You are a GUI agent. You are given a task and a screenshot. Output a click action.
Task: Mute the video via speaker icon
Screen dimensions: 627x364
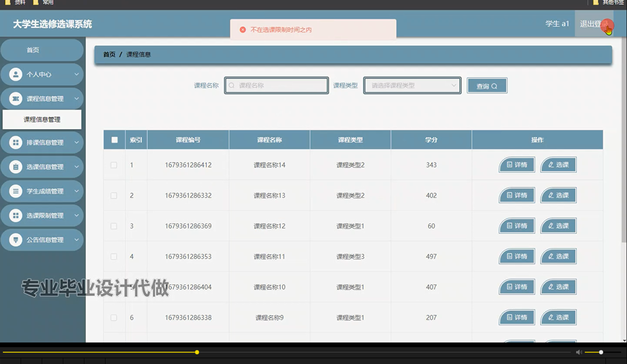(578, 352)
